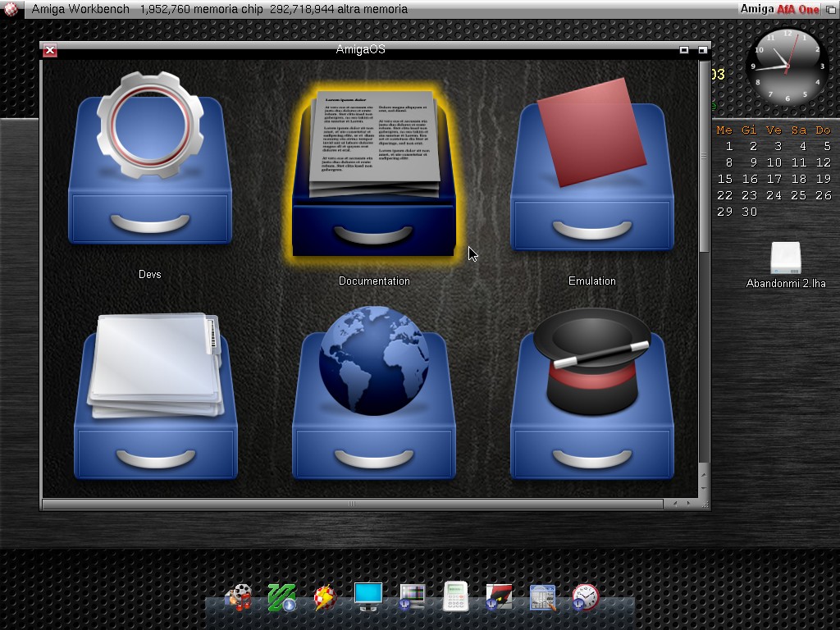Open the Abandonmi 2.lha desktop file

785,259
